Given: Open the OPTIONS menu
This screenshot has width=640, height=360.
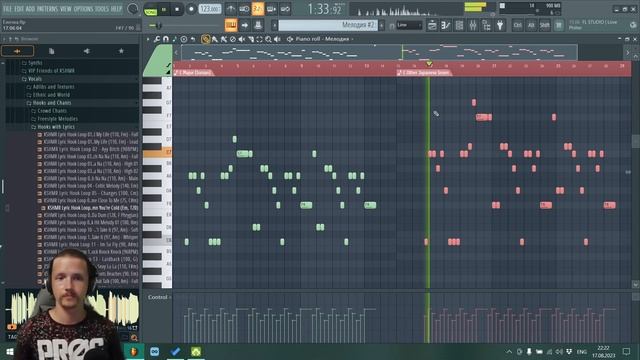Looking at the screenshot, I should pyautogui.click(x=84, y=9).
